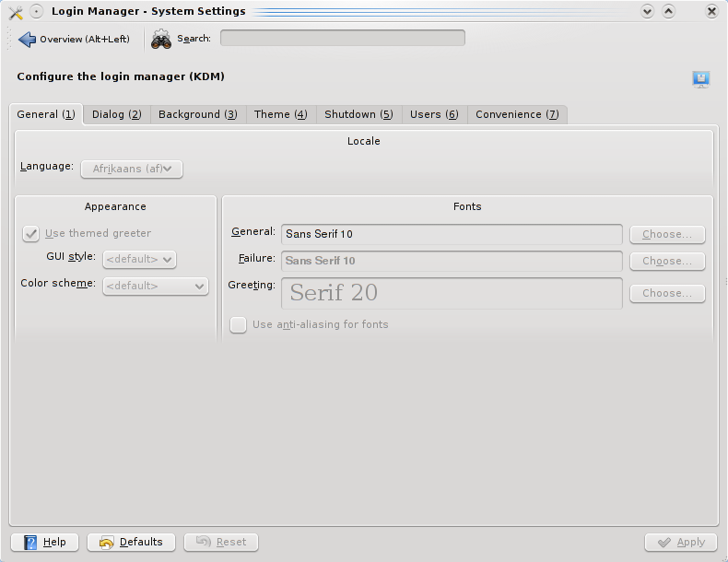Close the Login Manager window
Screen dimensions: 728x562
(711, 11)
